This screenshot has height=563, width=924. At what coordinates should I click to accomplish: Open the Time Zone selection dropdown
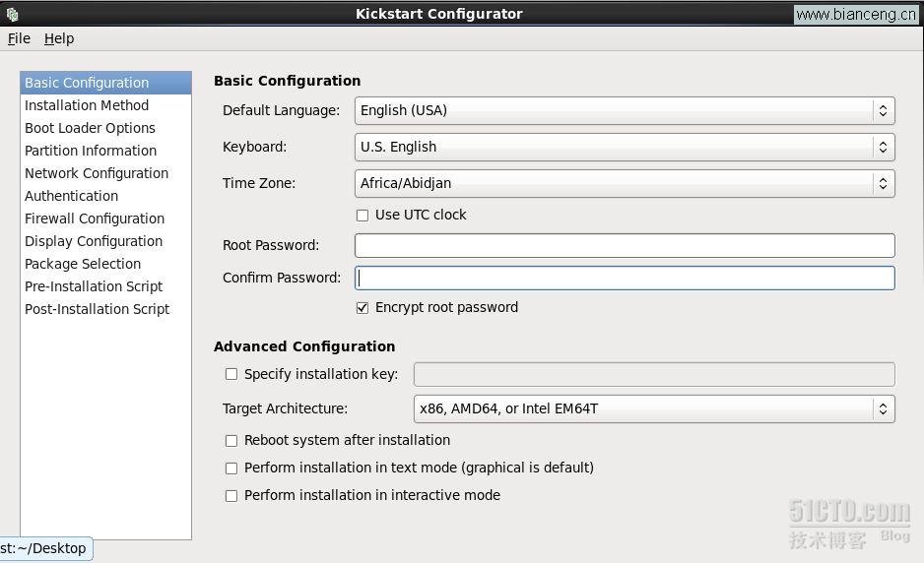click(625, 184)
